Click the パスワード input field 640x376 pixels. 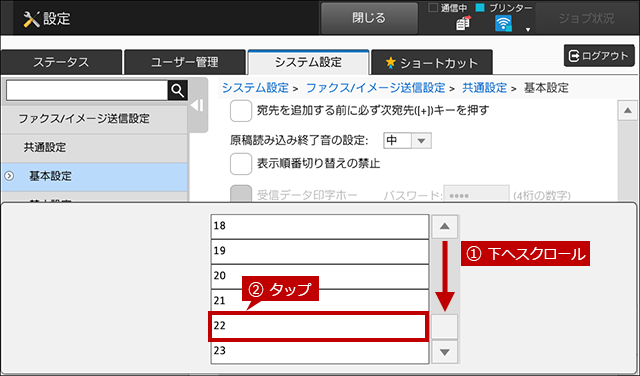tap(476, 194)
